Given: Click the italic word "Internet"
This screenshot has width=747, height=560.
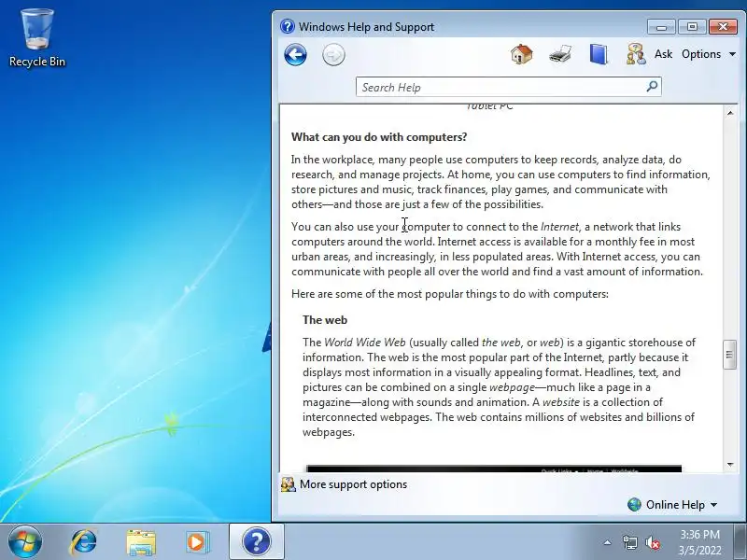Looking at the screenshot, I should (x=559, y=227).
